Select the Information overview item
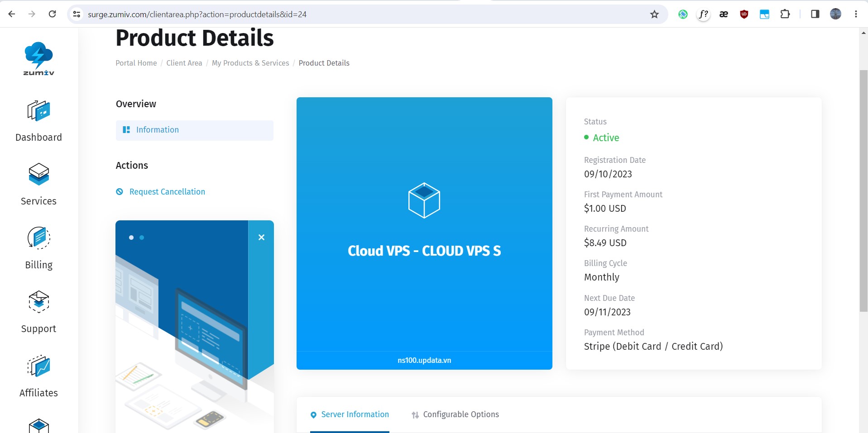 [195, 130]
